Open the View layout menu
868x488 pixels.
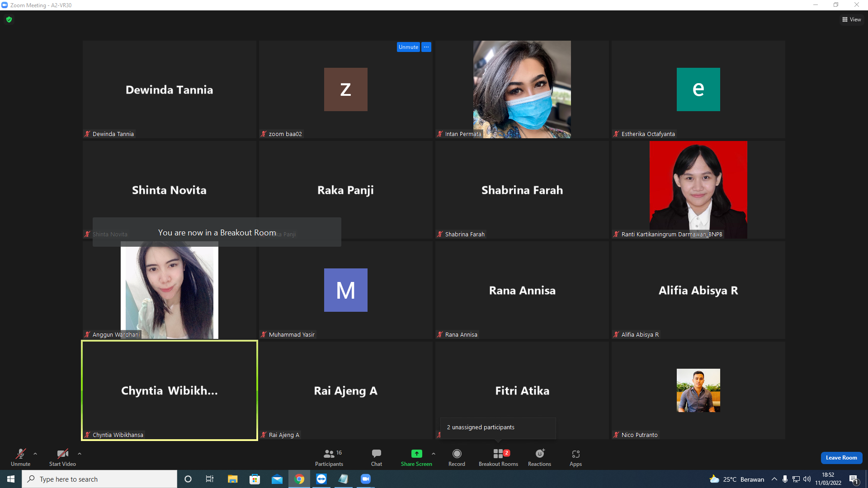click(852, 19)
